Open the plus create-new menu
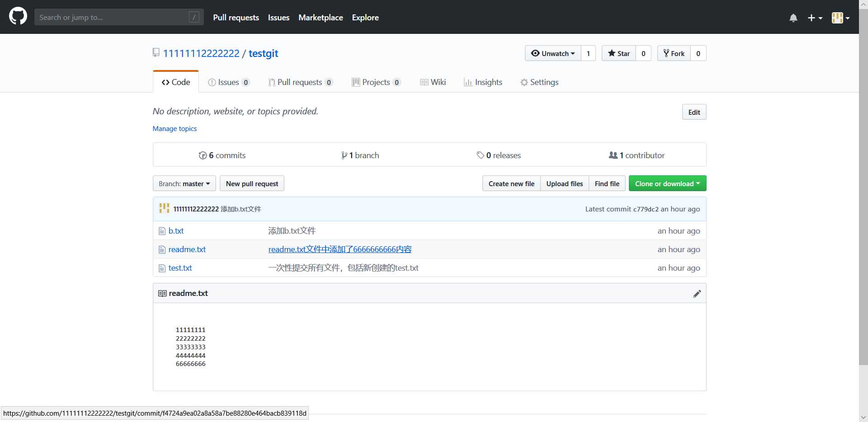 click(x=815, y=18)
